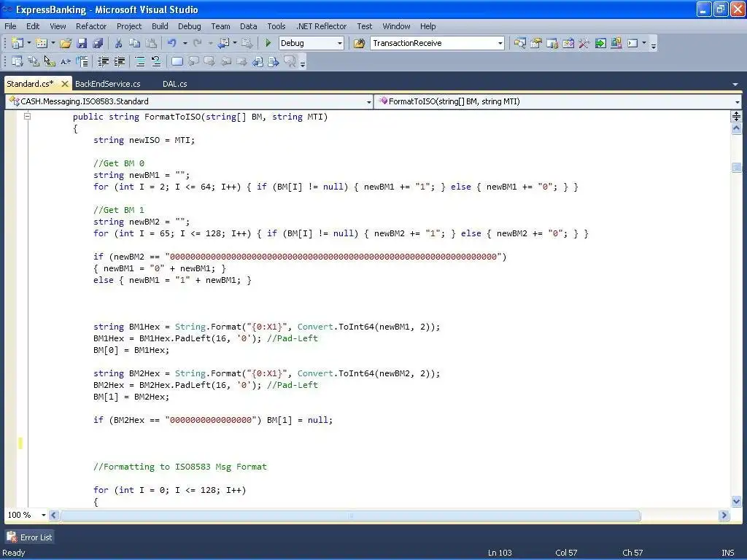Open the Extension Manager icon
Viewport: 747px width, 560px height.
[x=616, y=43]
